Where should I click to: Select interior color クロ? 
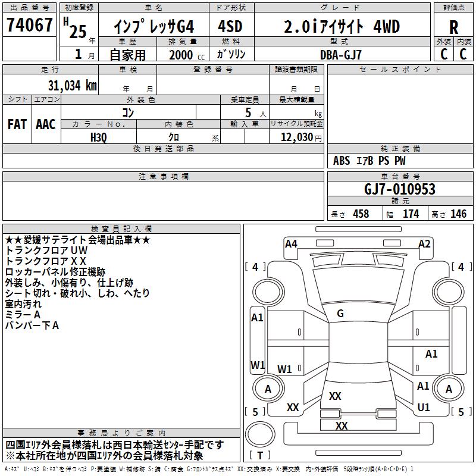(x=174, y=137)
